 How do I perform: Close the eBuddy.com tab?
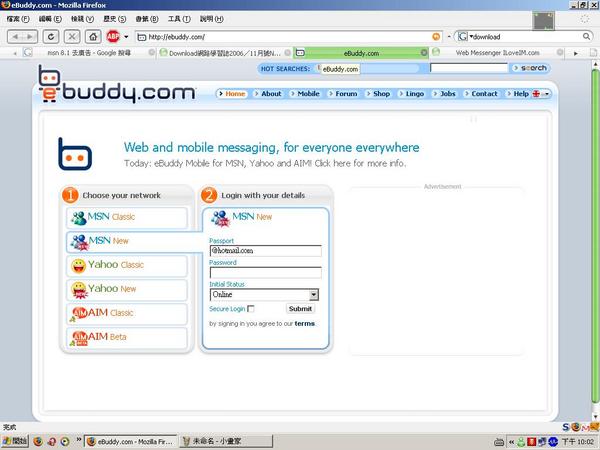tap(424, 53)
